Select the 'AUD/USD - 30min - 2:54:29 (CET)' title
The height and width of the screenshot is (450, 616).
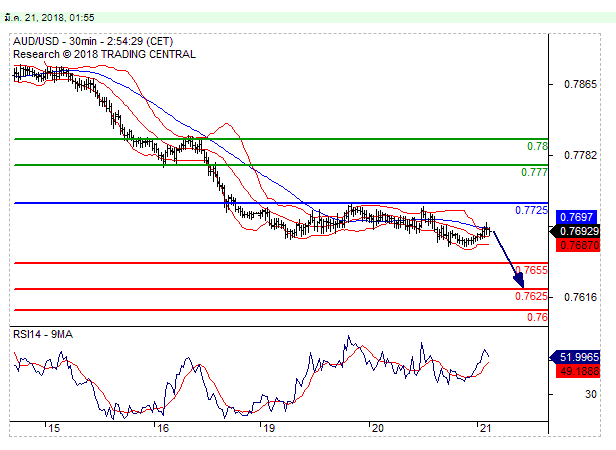[x=93, y=42]
